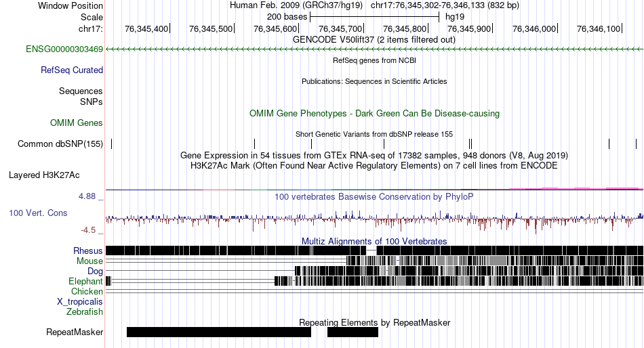The height and width of the screenshot is (348, 644).
Task: Click the GENCODE V50lift37 track title
Action: click(374, 40)
